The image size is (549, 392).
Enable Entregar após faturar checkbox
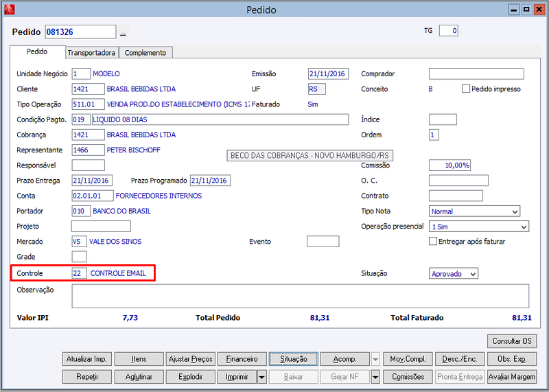433,242
